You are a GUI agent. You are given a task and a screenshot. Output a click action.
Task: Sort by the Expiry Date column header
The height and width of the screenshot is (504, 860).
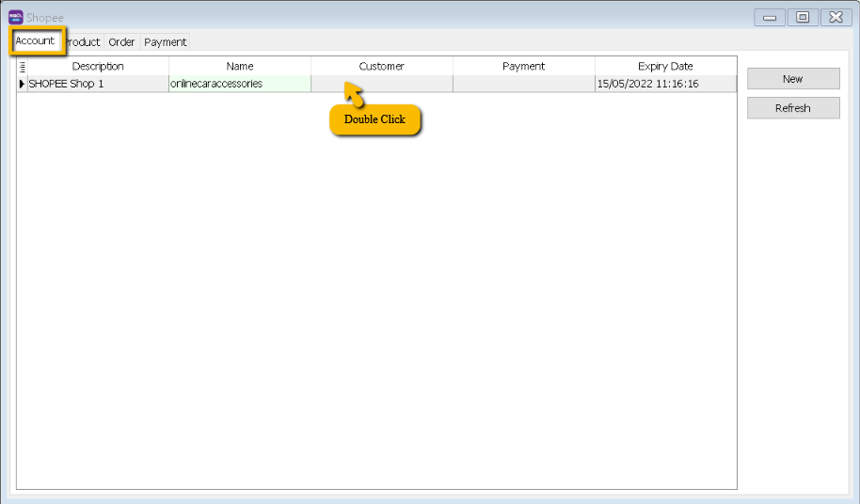pyautogui.click(x=665, y=67)
